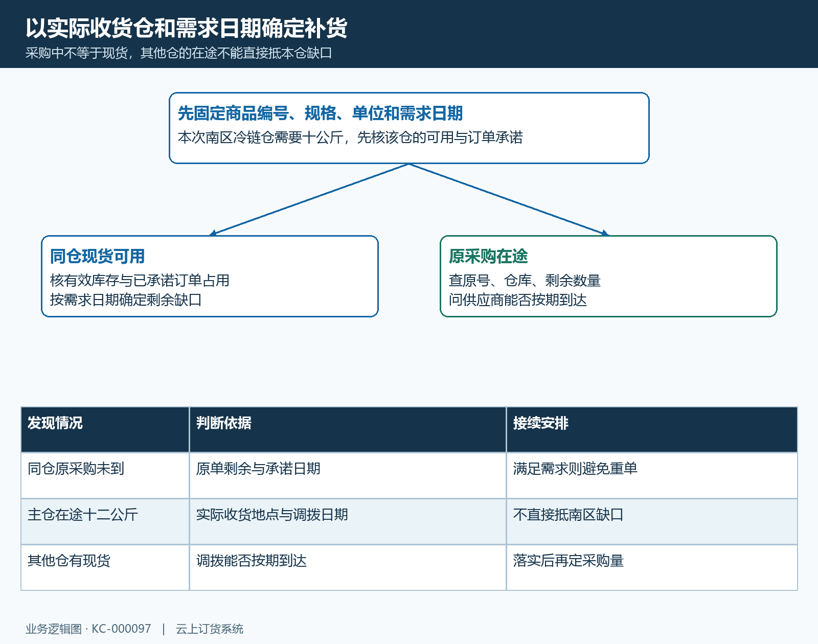Select the cell 满足需求则避免重单
Image resolution: width=818 pixels, height=644 pixels.
tap(652, 476)
